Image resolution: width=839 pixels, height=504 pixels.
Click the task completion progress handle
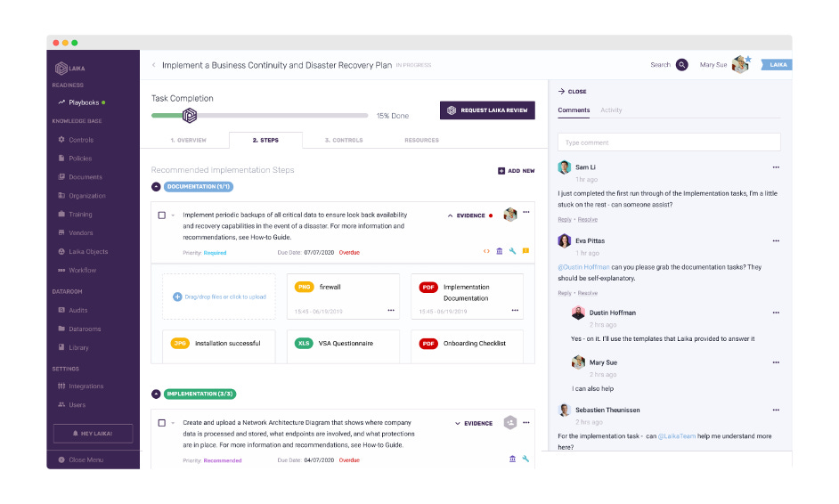(x=190, y=115)
